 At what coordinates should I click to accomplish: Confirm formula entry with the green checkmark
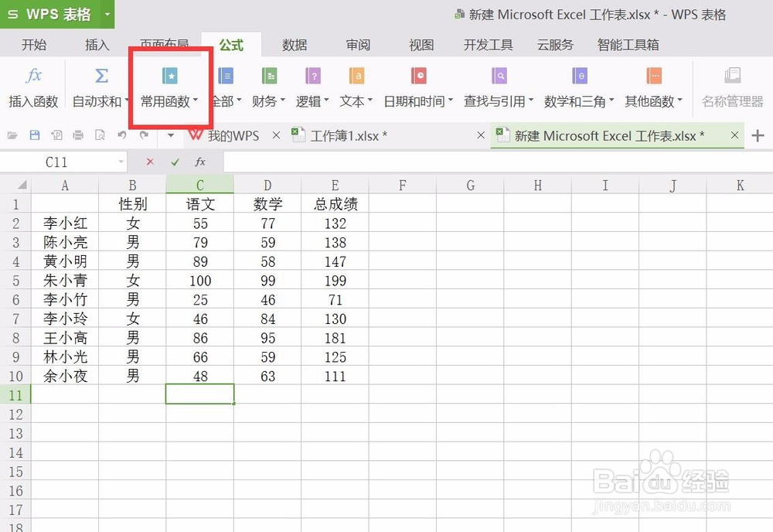(x=174, y=162)
